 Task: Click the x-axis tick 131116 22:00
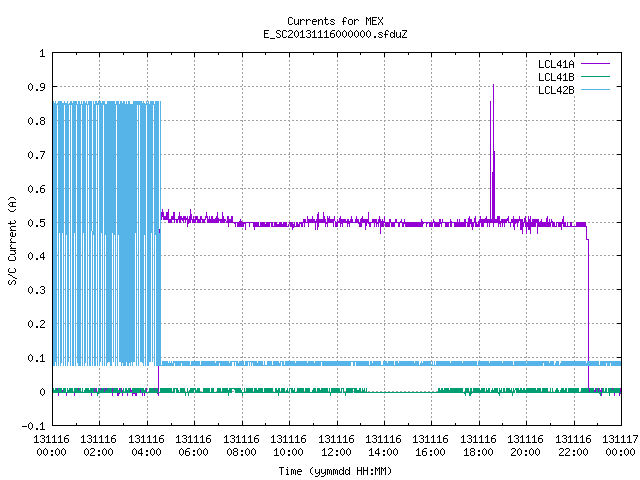(573, 446)
